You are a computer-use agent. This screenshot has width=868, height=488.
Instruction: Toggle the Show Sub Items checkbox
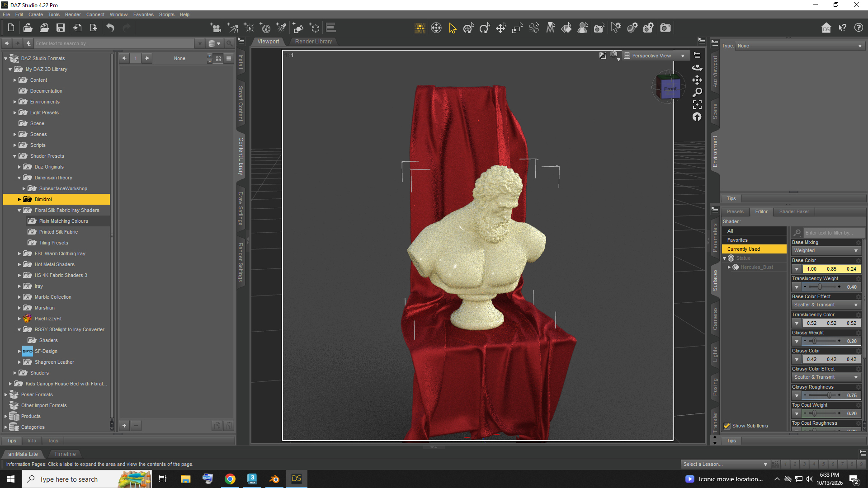pyautogui.click(x=727, y=426)
